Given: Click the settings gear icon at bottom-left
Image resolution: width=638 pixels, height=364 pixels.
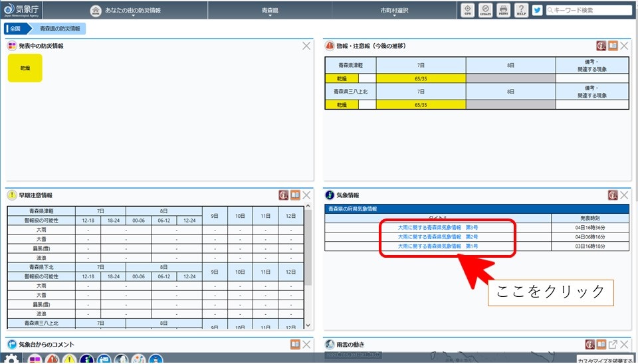Looking at the screenshot, I should click(12, 358).
